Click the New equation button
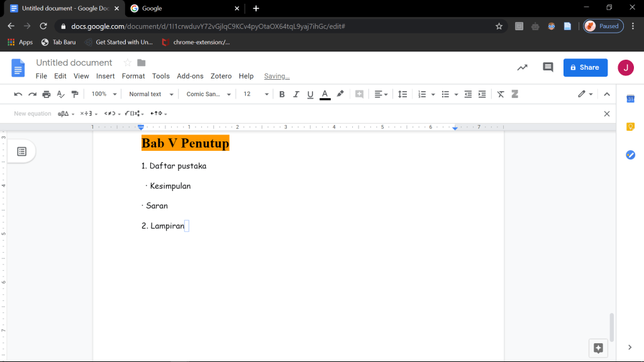 [33, 114]
